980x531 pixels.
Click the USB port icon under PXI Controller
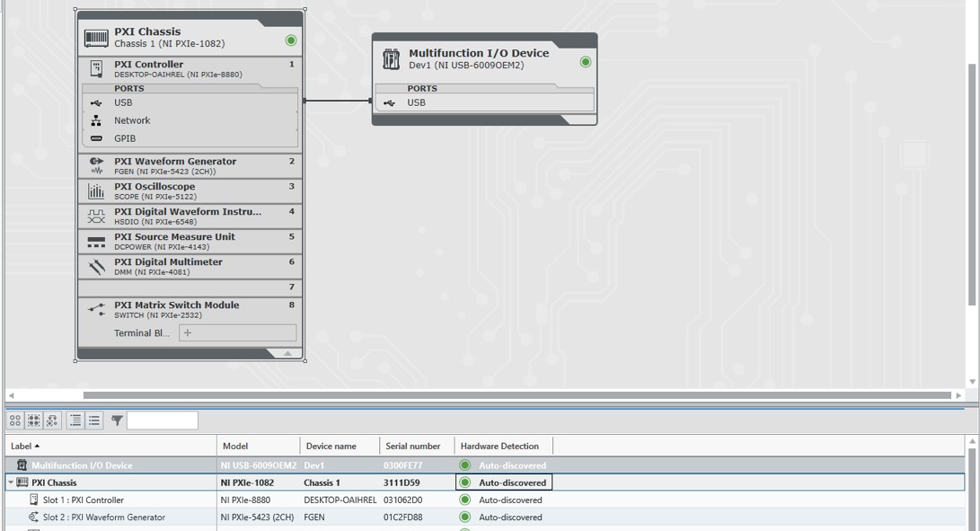click(x=95, y=102)
